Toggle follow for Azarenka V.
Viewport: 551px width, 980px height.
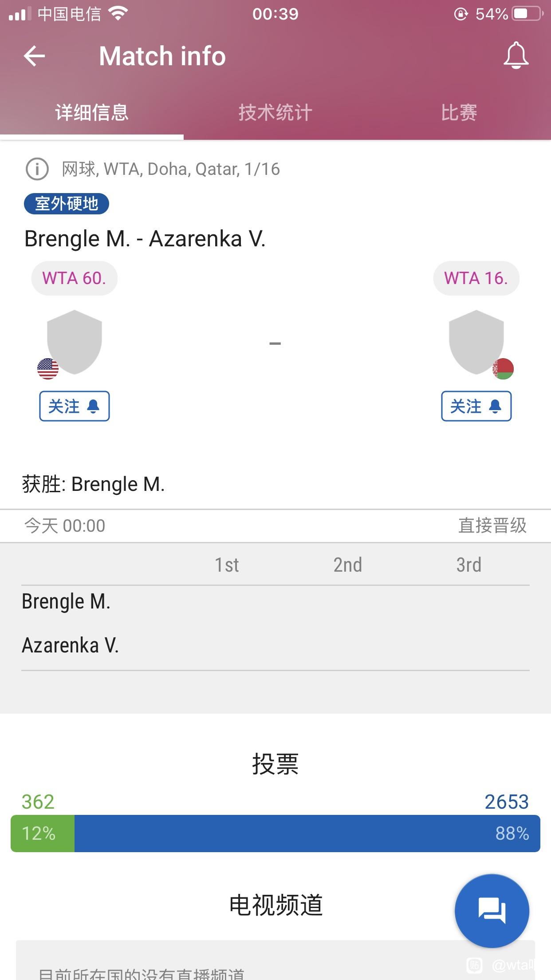tap(476, 406)
